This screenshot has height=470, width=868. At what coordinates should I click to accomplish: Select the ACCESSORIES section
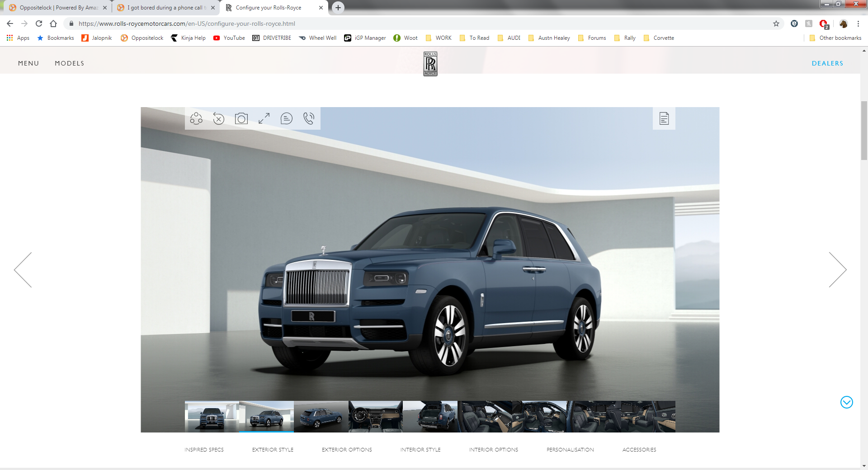[639, 450]
